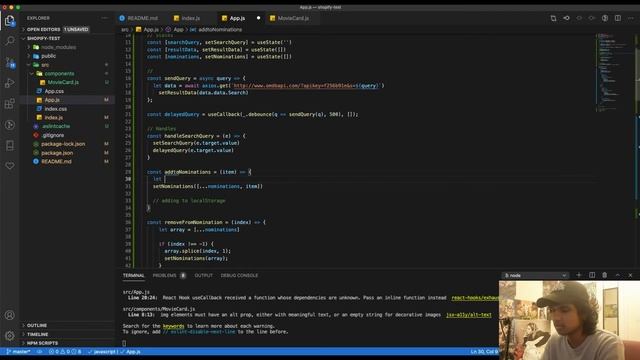This screenshot has width=640, height=360.
Task: Select the Terminal panel tab
Action: click(133, 276)
